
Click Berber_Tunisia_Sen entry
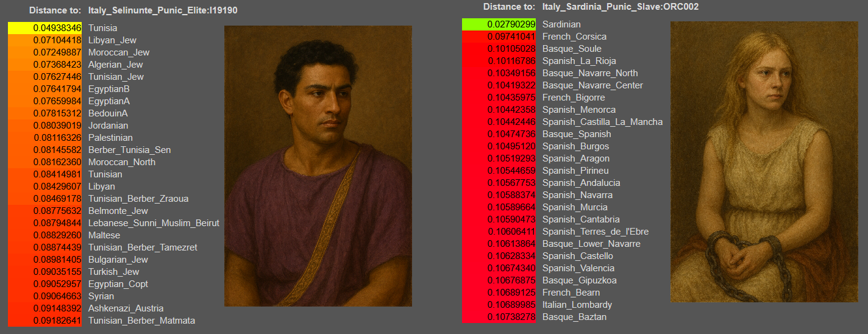pyautogui.click(x=129, y=150)
